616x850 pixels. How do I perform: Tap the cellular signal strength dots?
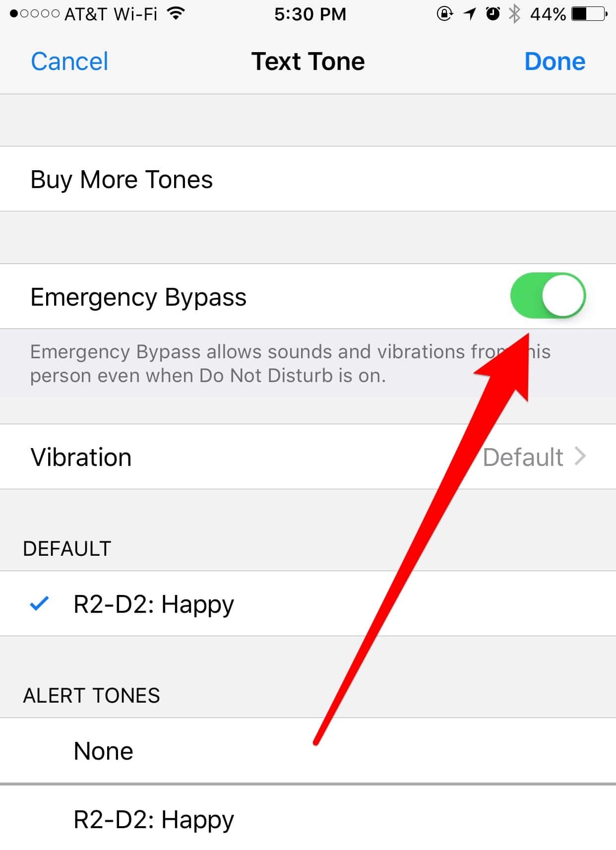pyautogui.click(x=35, y=14)
